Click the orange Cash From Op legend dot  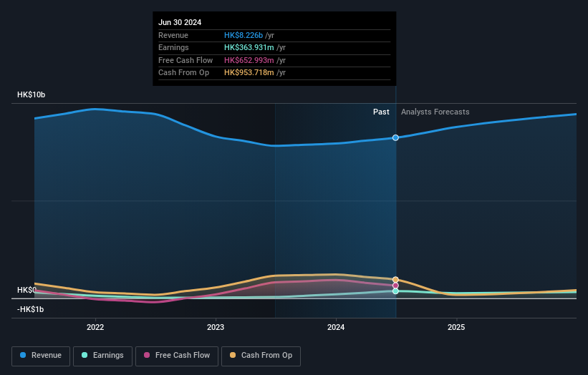coord(233,355)
